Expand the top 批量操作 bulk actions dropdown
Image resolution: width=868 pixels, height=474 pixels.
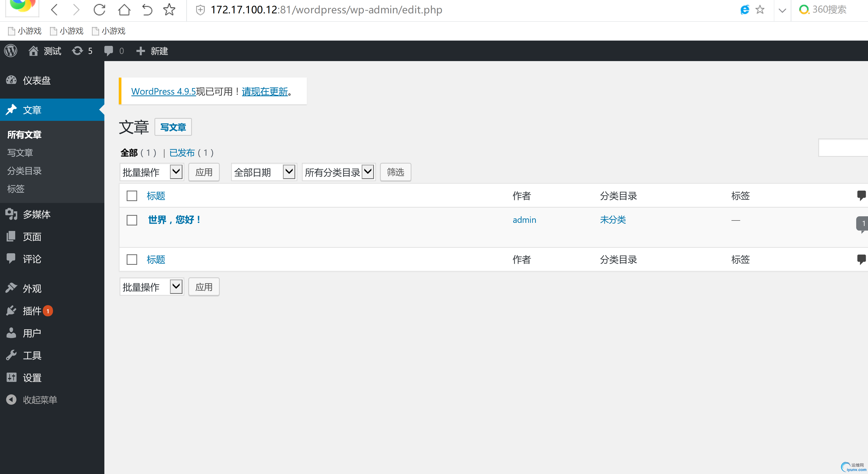[152, 172]
